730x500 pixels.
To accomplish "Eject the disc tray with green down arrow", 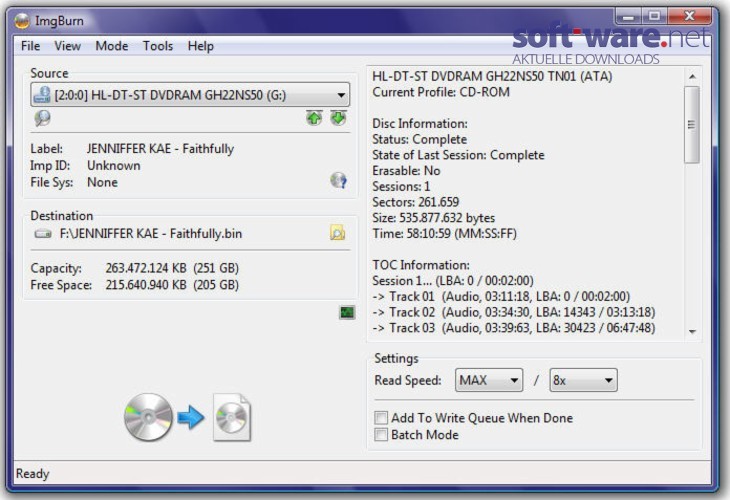I will [x=338, y=118].
